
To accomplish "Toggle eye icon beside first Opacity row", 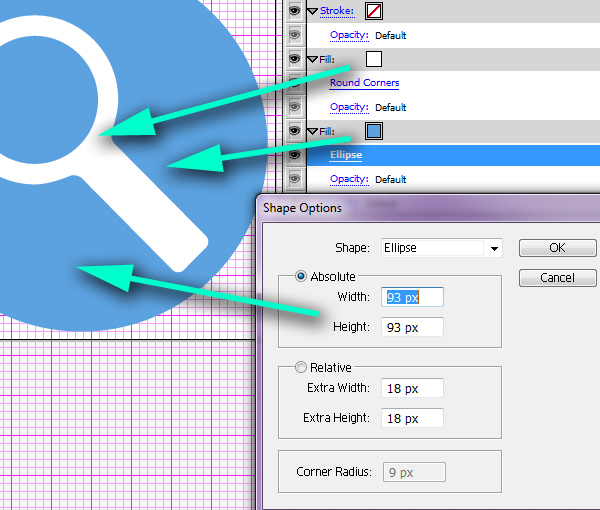I will 294,35.
